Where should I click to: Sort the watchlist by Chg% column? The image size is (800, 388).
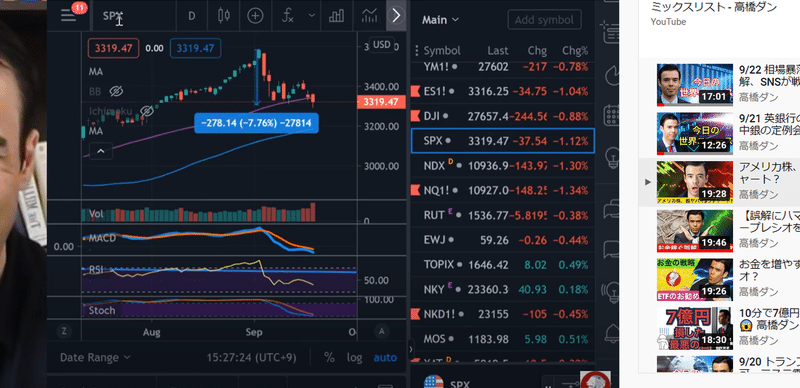tap(575, 51)
